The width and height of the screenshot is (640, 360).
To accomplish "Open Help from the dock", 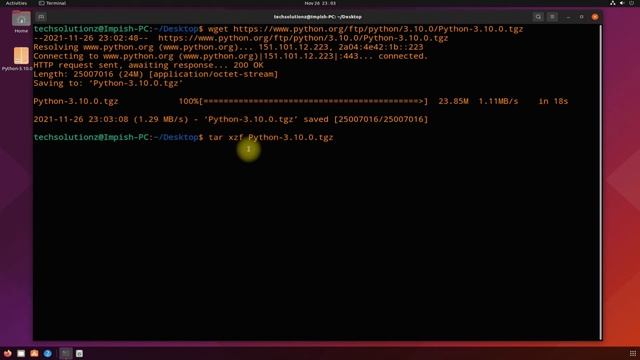I will (48, 353).
